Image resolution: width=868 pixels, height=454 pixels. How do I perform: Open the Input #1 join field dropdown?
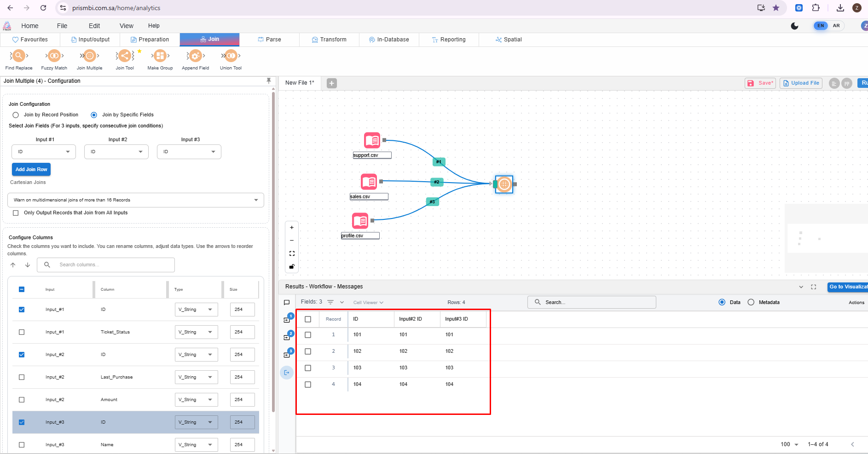point(44,152)
